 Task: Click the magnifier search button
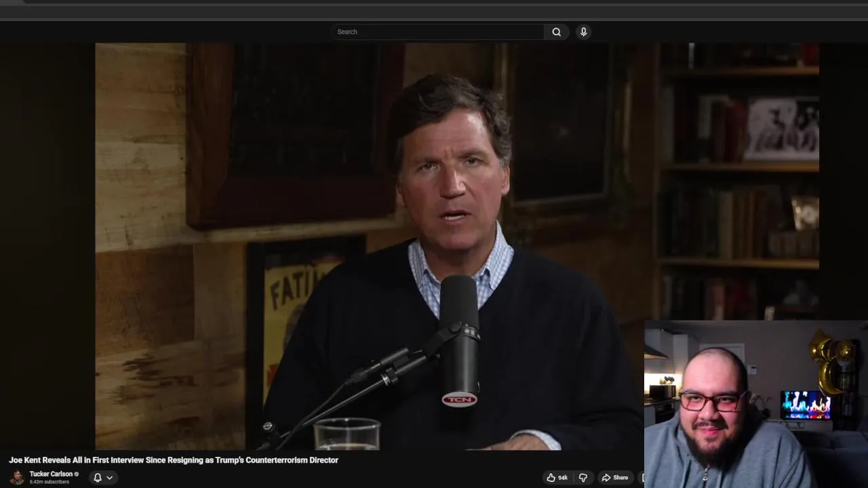(556, 32)
